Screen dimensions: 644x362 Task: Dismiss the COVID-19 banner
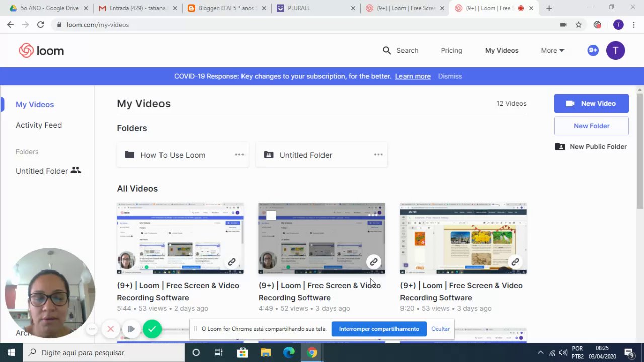[450, 76]
